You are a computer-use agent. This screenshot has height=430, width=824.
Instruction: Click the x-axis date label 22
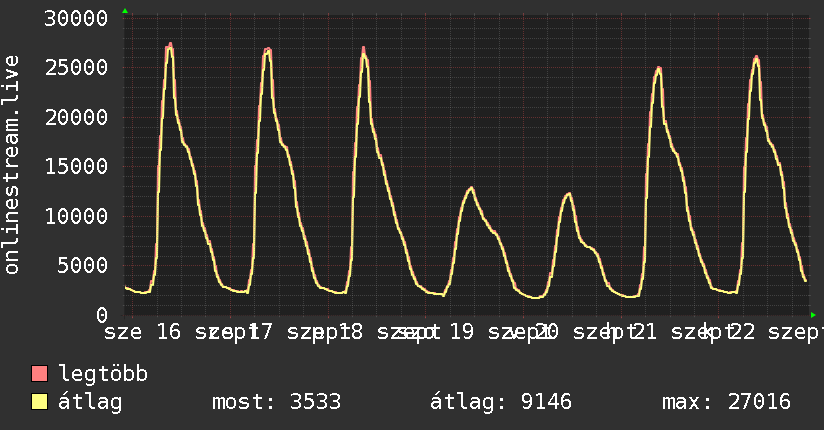pyautogui.click(x=744, y=332)
